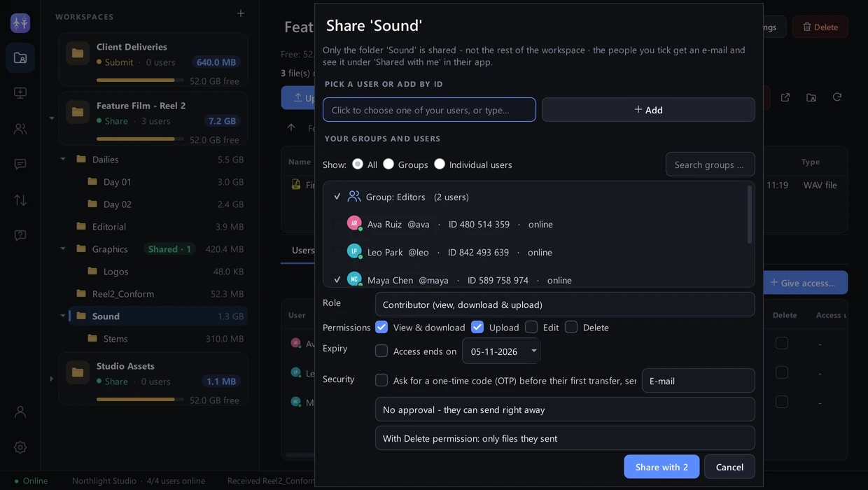The width and height of the screenshot is (868, 490).
Task: Click Maya Chen's avatar in share list
Action: (354, 279)
